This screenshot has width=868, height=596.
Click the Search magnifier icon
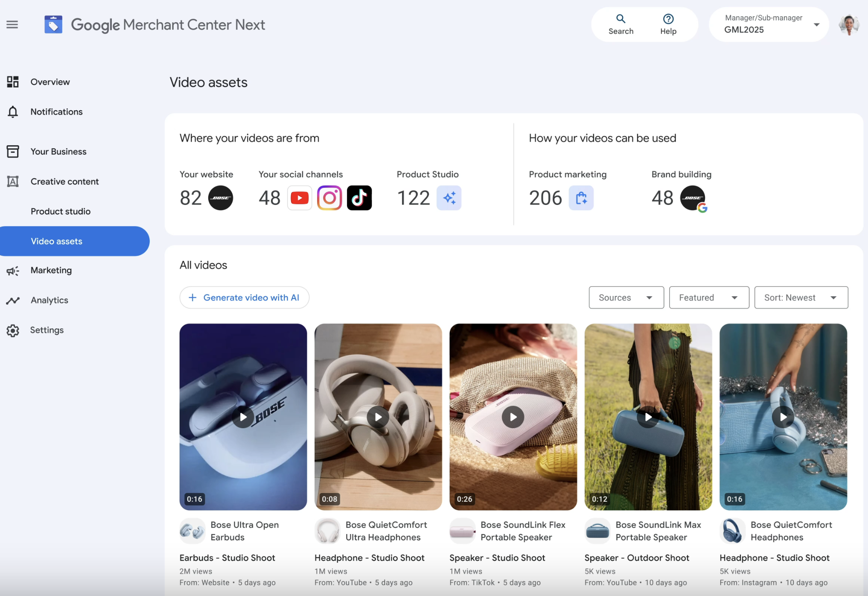click(620, 19)
